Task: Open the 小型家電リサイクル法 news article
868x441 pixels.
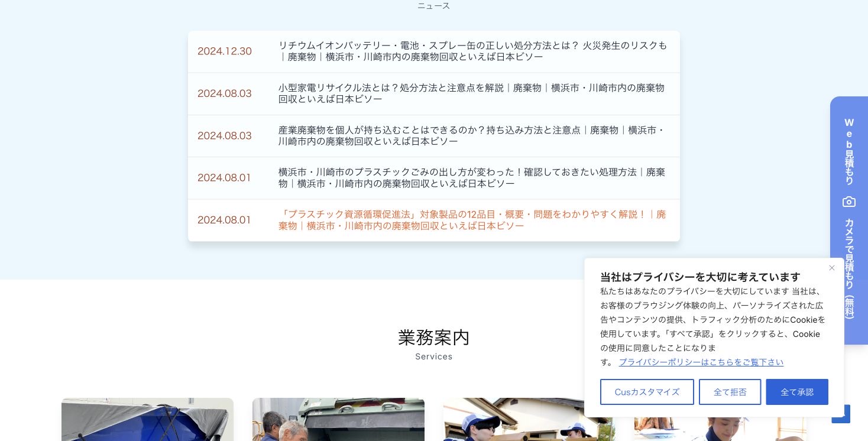Action: click(x=472, y=93)
